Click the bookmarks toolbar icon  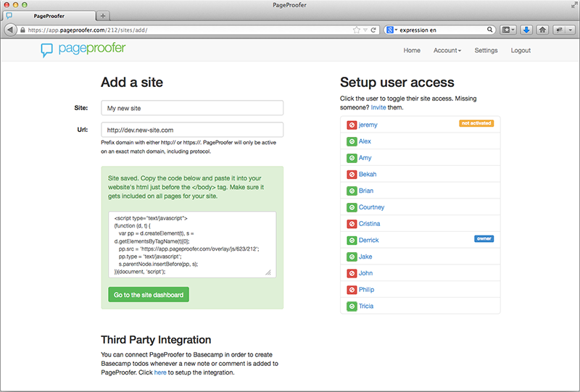pos(505,30)
